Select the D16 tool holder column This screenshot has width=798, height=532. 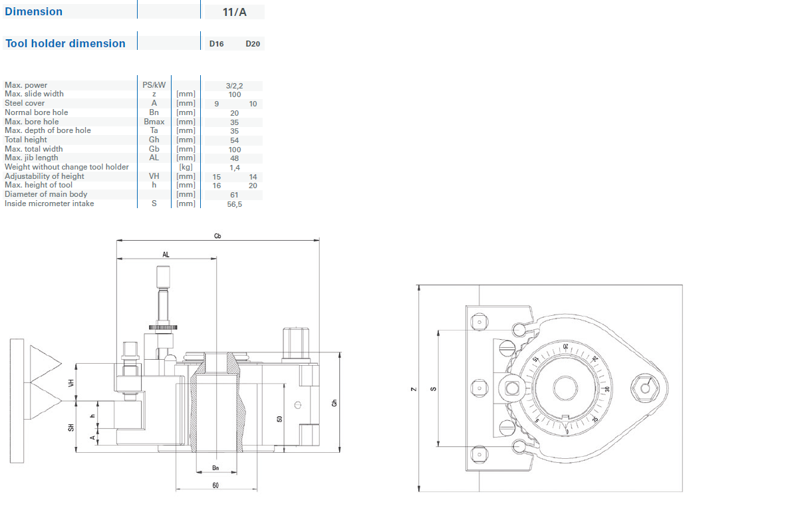coord(216,44)
